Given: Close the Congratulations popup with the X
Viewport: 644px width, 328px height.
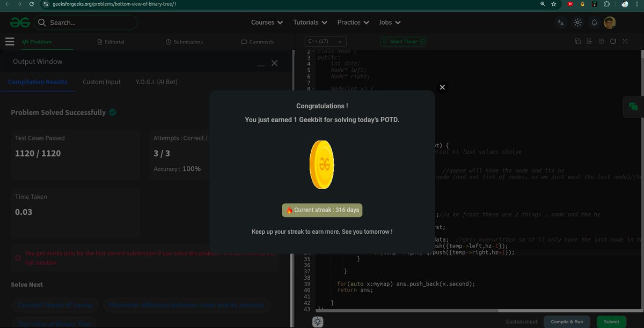Looking at the screenshot, I should pos(442,87).
